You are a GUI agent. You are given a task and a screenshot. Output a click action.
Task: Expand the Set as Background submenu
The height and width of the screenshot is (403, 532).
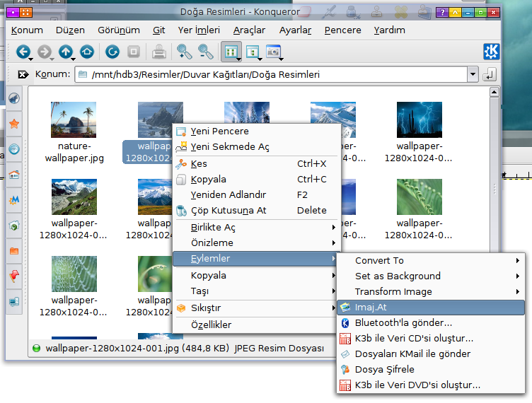(431, 276)
